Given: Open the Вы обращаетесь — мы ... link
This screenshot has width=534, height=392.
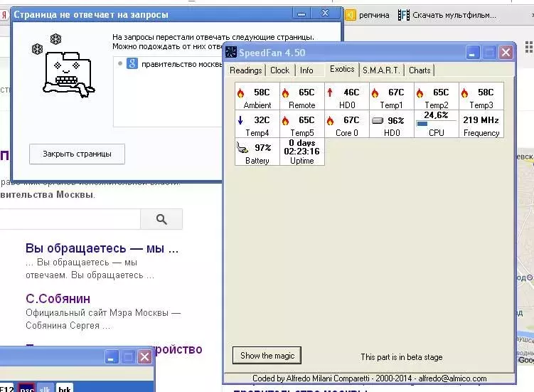Looking at the screenshot, I should pyautogui.click(x=102, y=248).
